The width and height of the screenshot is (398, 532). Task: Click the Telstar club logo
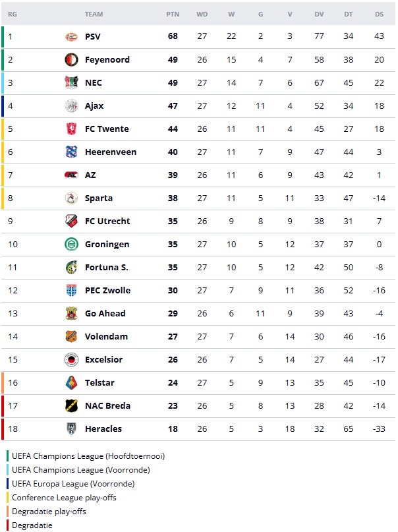[71, 382]
